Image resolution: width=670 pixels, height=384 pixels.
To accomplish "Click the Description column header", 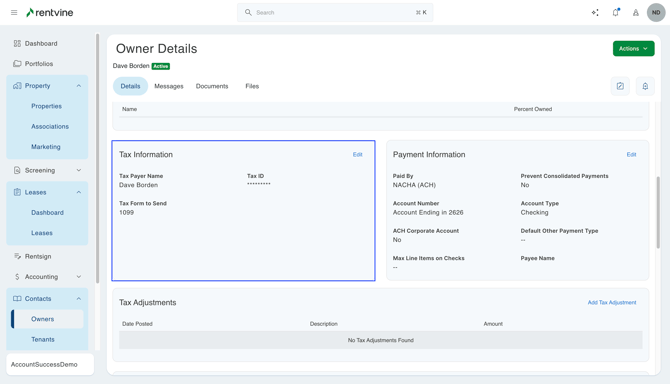I will 323,324.
